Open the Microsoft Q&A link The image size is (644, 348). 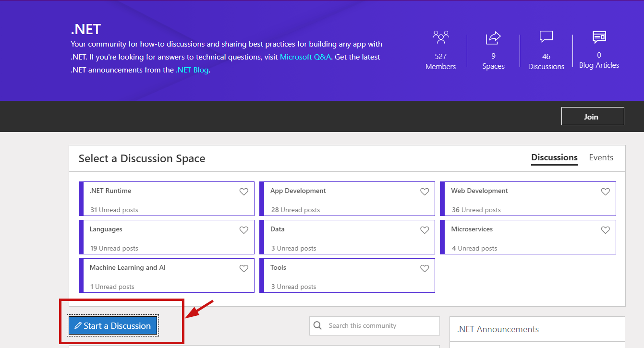pos(305,57)
